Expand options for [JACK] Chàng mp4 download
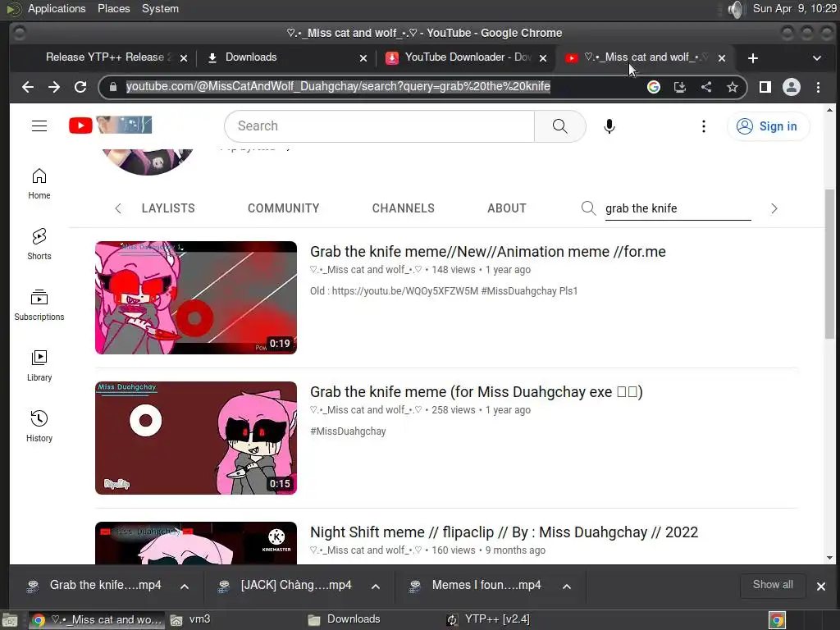This screenshot has height=630, width=840. (376, 586)
